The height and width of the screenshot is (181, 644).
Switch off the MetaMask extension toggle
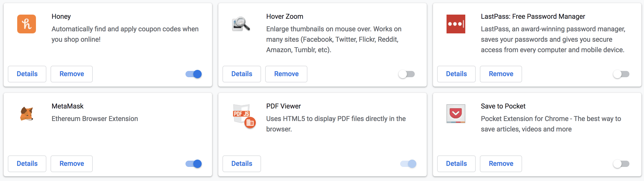click(x=194, y=164)
